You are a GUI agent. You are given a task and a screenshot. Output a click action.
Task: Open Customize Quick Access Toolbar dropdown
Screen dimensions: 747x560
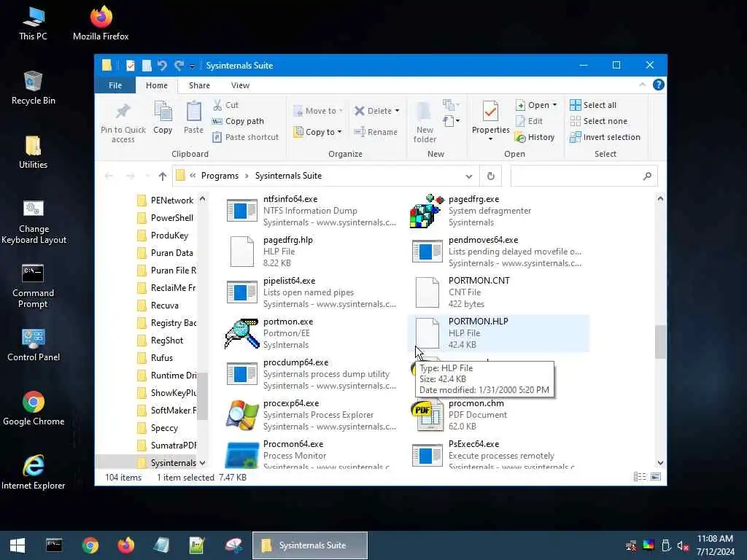point(192,66)
